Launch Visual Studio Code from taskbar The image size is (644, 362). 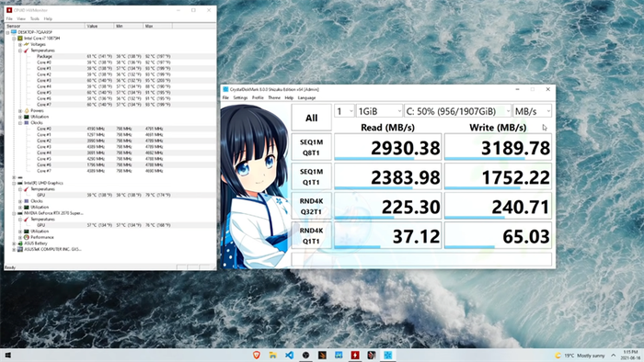click(x=289, y=355)
